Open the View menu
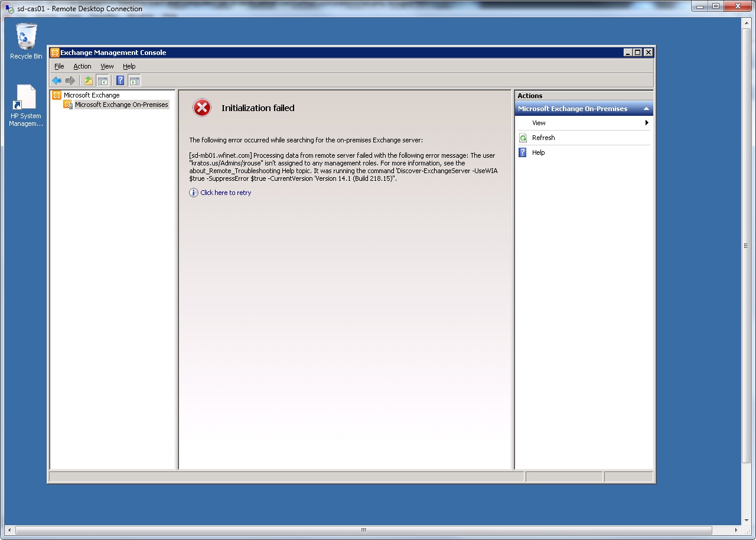The image size is (756, 540). pos(107,66)
